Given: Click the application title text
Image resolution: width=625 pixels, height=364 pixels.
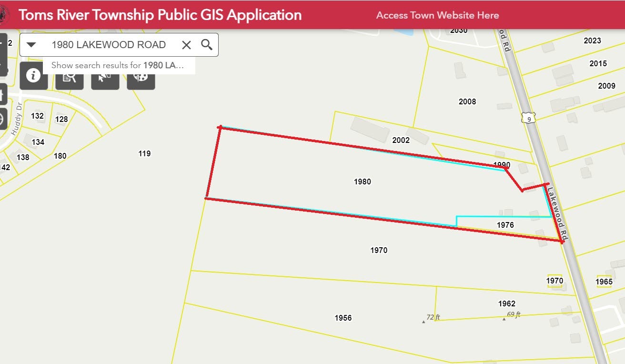Looking at the screenshot, I should (160, 15).
